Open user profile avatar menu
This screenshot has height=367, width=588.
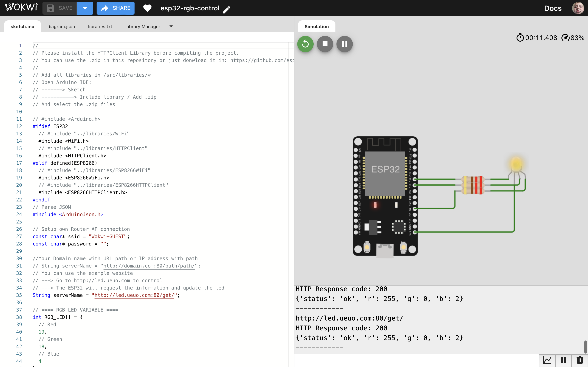tap(578, 8)
